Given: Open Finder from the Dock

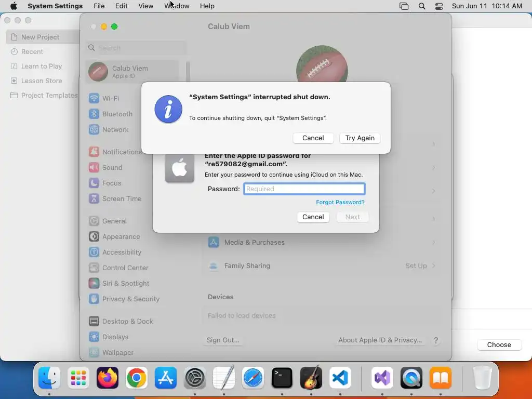Looking at the screenshot, I should (x=49, y=378).
